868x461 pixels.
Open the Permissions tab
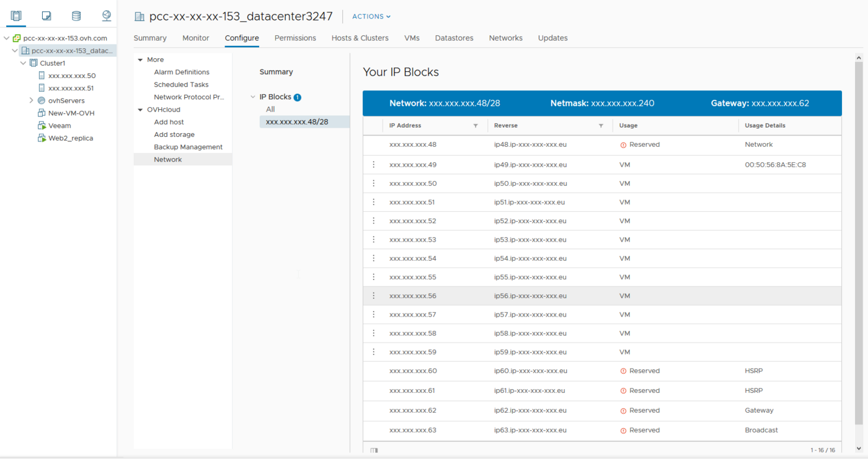[x=295, y=38]
